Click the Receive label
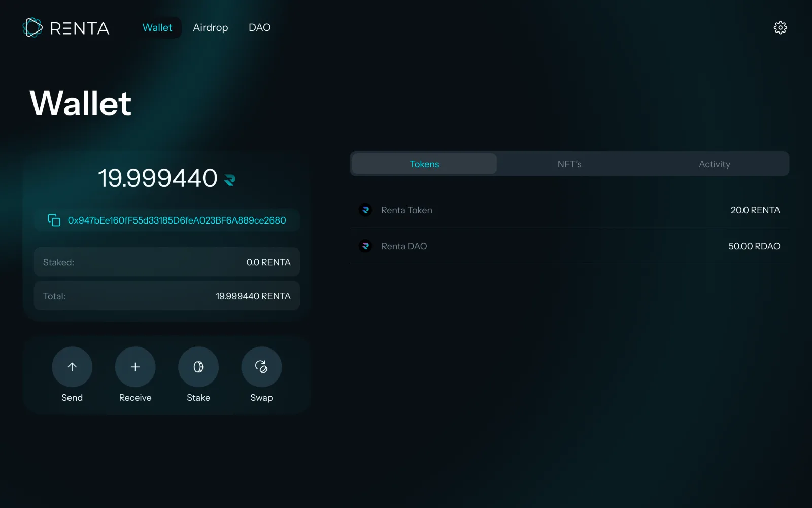812x508 pixels. [x=135, y=397]
